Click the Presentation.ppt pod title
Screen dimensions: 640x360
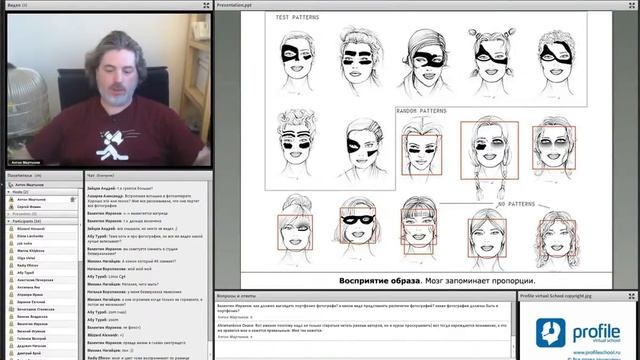coord(234,5)
